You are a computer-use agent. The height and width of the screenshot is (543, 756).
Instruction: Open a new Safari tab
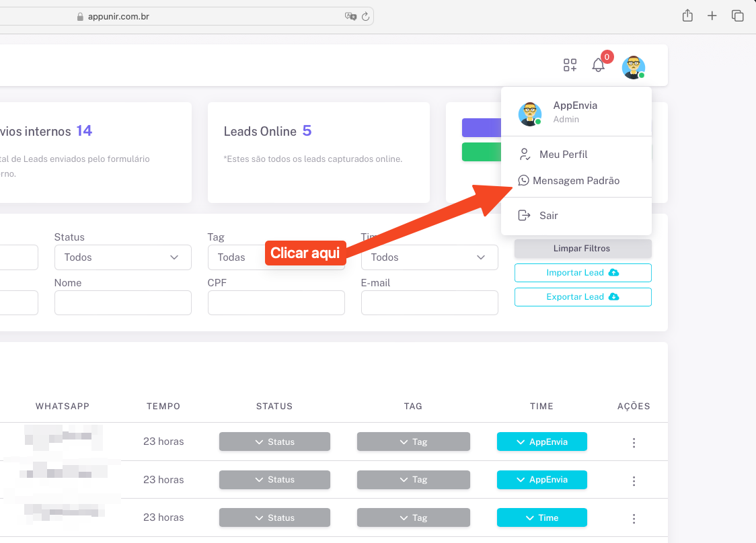(712, 16)
